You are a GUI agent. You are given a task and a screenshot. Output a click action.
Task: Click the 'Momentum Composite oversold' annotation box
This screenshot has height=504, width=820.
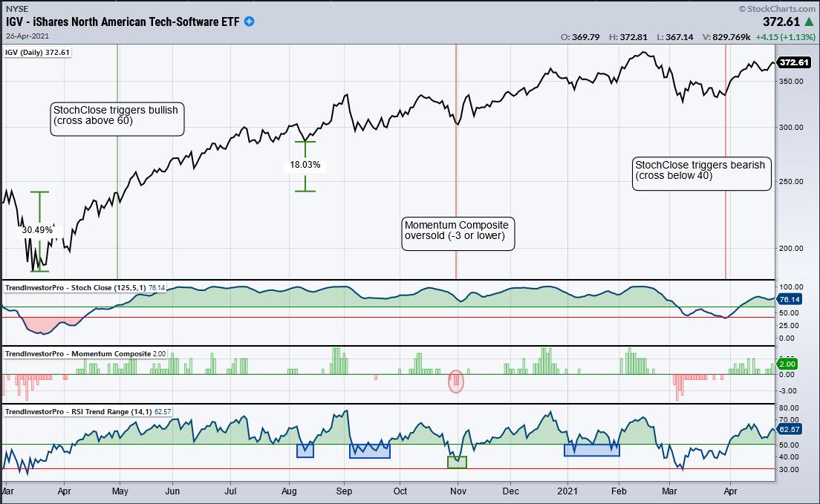click(x=458, y=235)
